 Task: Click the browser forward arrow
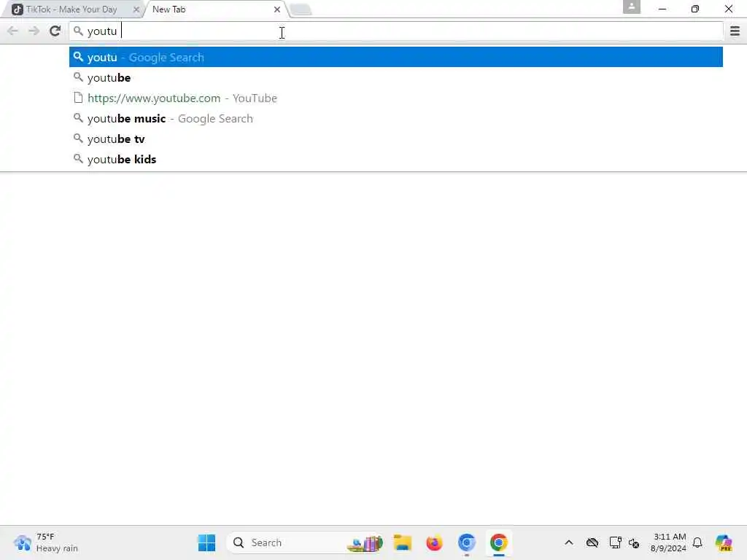[34, 31]
